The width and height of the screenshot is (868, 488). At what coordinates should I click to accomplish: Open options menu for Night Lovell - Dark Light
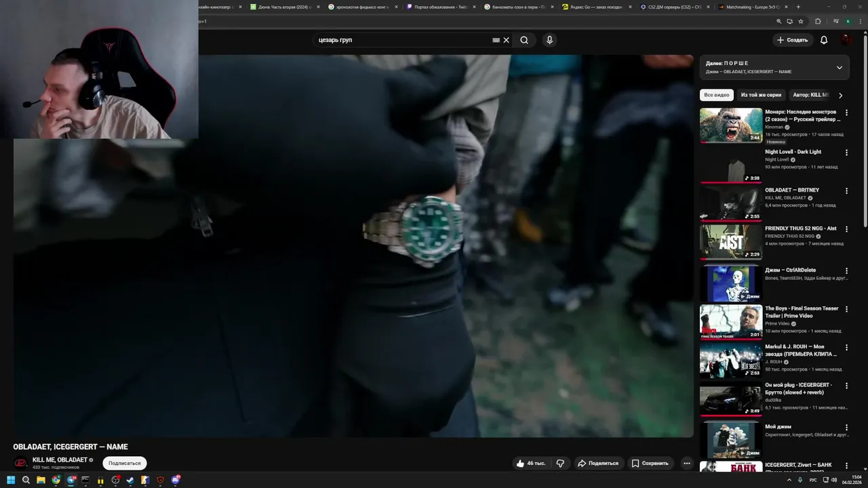click(846, 152)
